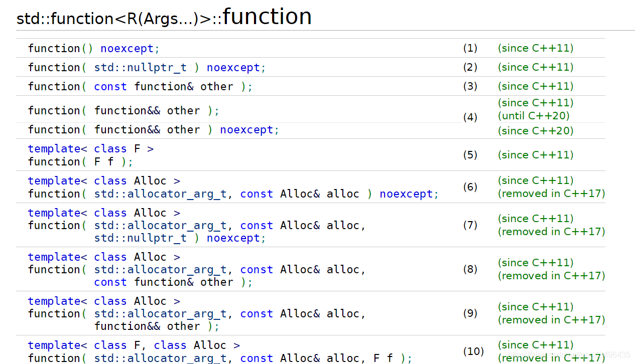
Task: Click 'function&& other );' line in overload (9)
Action: tap(157, 326)
